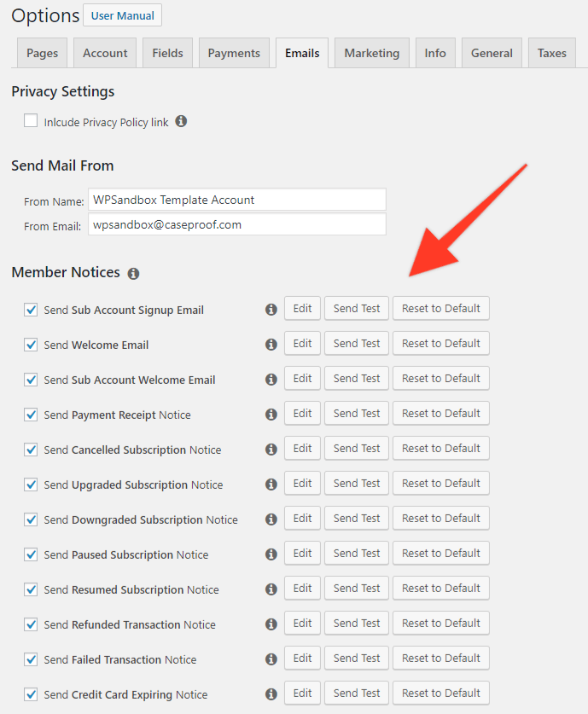
Task: View info icon for Send Credit Card Expiring Notice
Action: click(271, 693)
